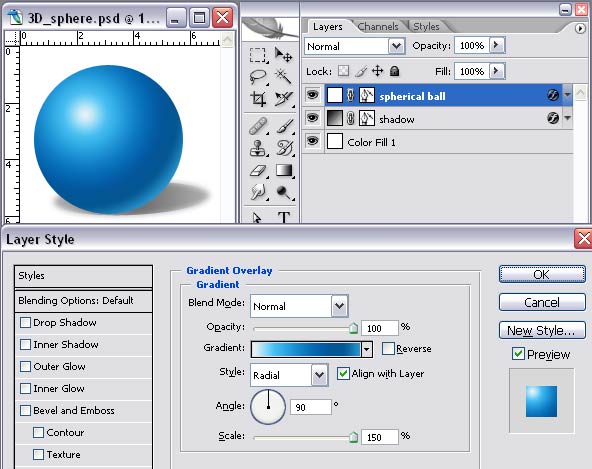Click layer effects icon on spherical ball layer
Screen dimensions: 592x469
click(x=553, y=95)
